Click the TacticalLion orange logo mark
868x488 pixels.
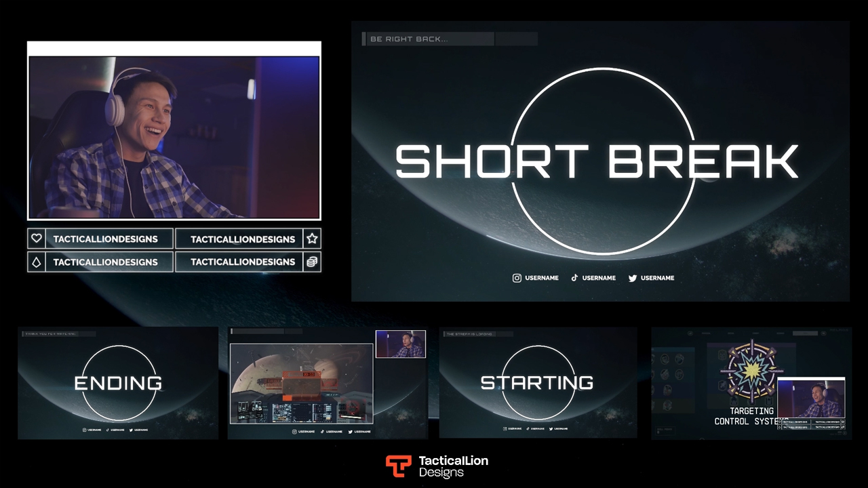click(399, 466)
